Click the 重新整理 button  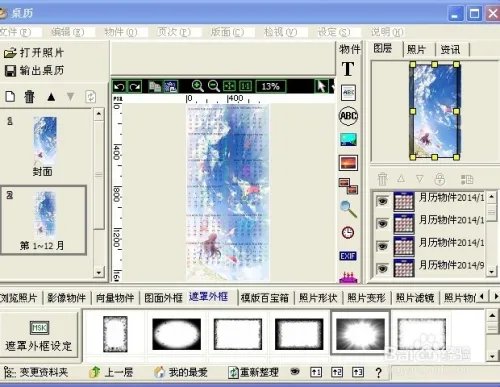tap(253, 372)
